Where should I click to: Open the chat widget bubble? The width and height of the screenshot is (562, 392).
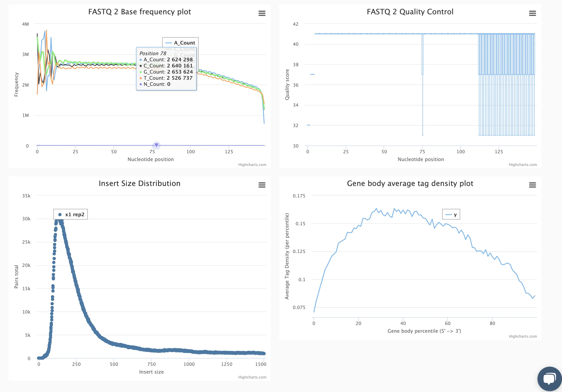pos(550,379)
